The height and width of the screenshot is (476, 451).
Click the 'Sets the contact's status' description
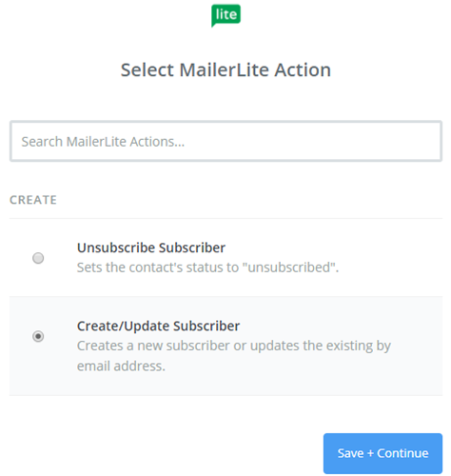(207, 268)
